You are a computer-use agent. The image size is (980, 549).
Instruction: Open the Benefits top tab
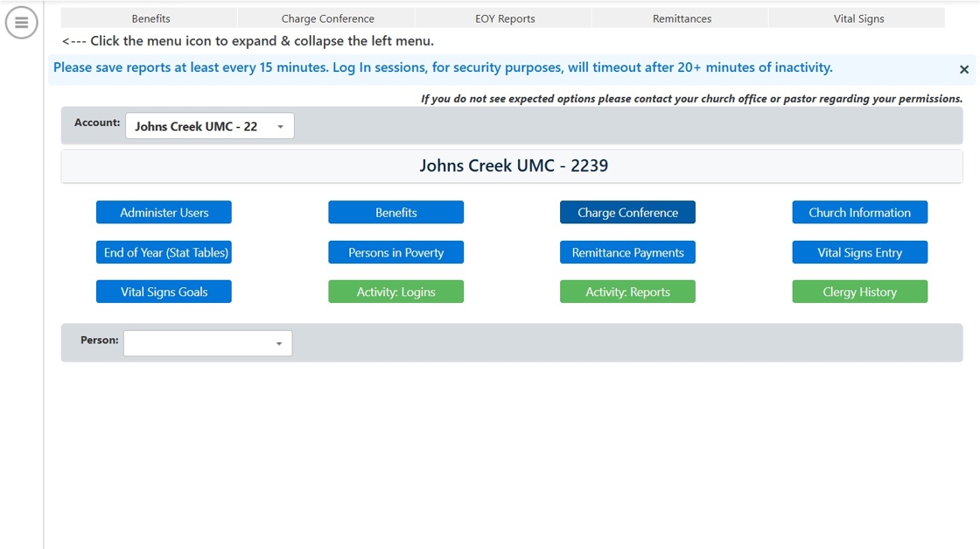pyautogui.click(x=150, y=18)
